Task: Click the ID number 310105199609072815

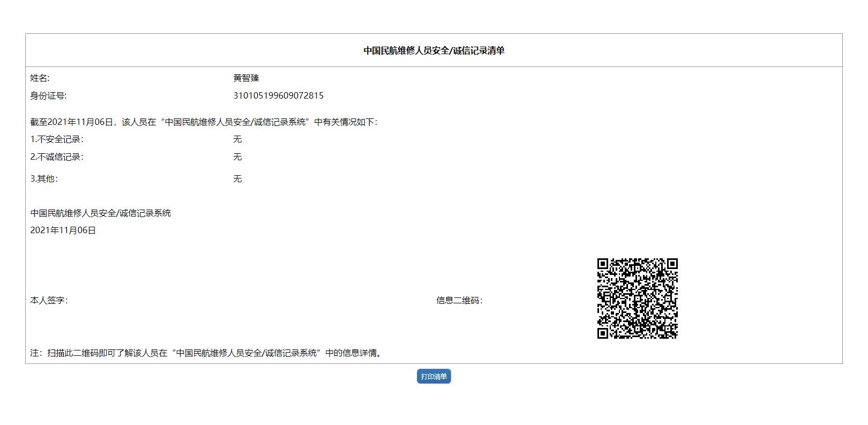Action: [x=278, y=96]
